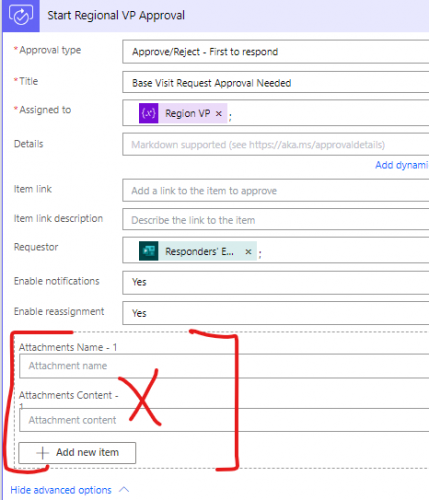Screen dimensions: 429x500
Task: Click the Forms icon on Responders' Email token
Action: tap(148, 251)
